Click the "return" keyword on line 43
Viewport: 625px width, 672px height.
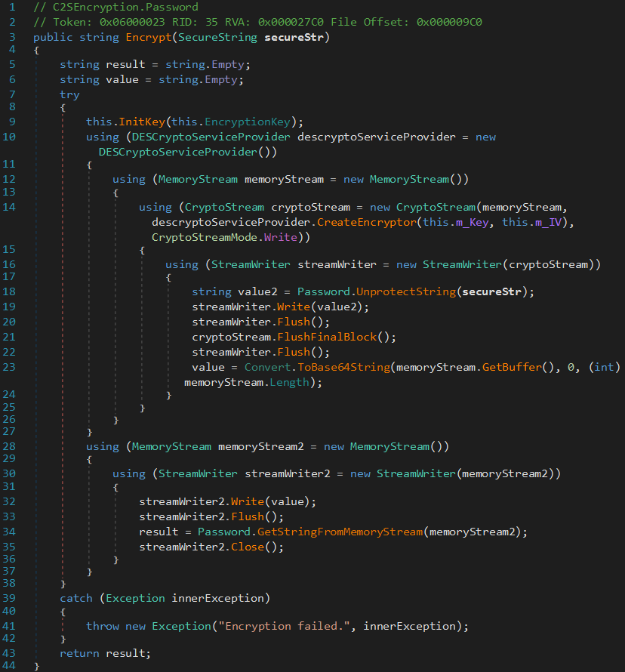[x=79, y=653]
